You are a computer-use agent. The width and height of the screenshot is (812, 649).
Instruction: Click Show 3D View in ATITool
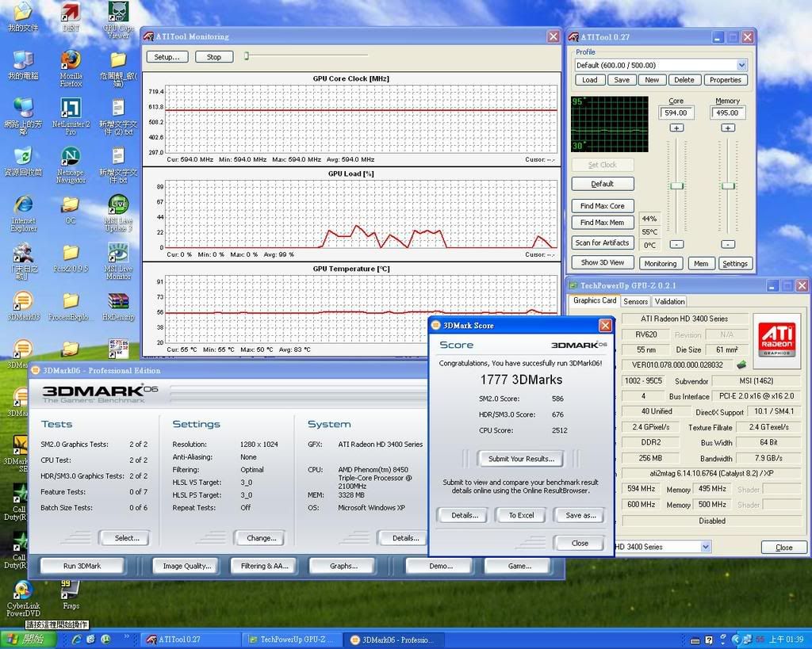click(603, 263)
